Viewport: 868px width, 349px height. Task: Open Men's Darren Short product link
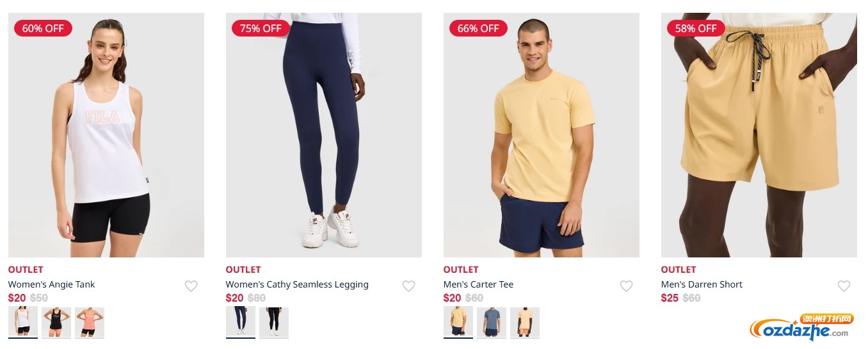(x=702, y=284)
